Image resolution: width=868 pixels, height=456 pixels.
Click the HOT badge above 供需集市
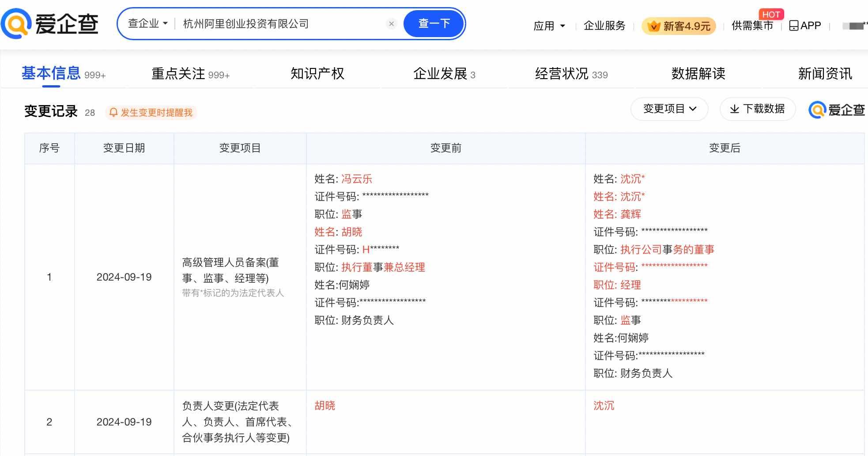coord(771,15)
